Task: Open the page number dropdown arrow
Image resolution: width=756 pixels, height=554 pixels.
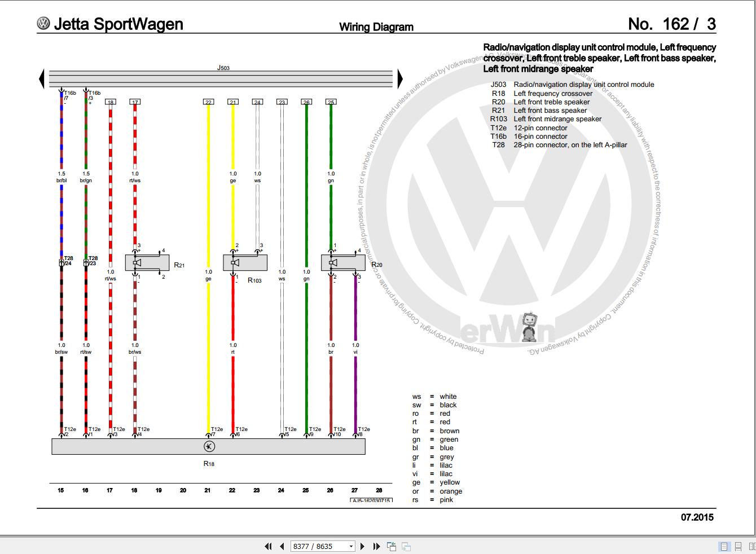Action: [x=351, y=546]
